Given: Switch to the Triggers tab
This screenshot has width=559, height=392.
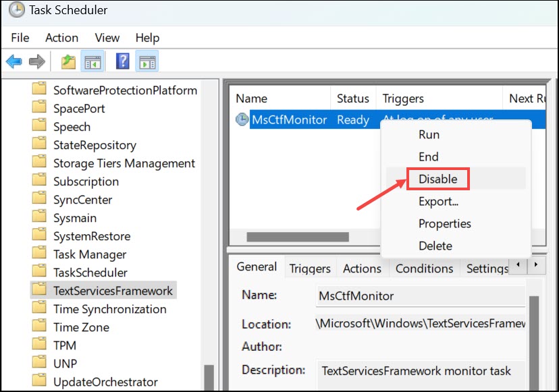Looking at the screenshot, I should click(310, 268).
